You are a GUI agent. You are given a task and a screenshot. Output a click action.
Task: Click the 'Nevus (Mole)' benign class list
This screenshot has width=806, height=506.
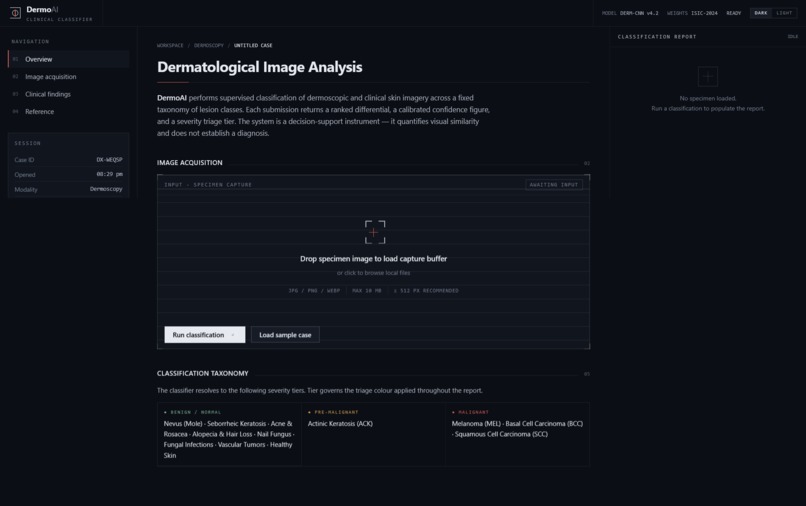pos(229,440)
